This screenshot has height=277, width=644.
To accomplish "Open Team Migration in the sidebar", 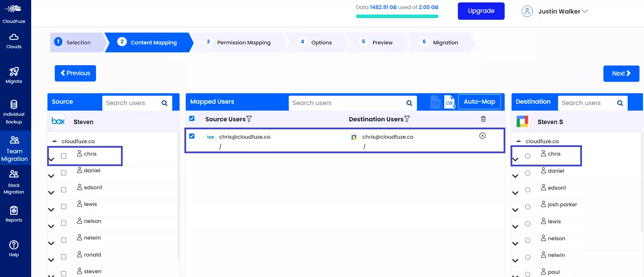I will pyautogui.click(x=15, y=149).
